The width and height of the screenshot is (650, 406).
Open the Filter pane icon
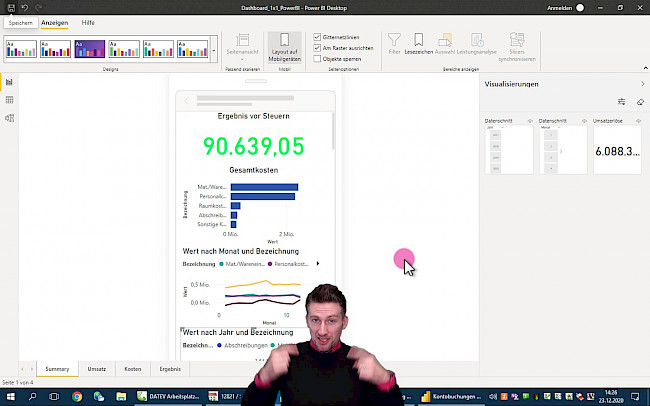pos(394,43)
